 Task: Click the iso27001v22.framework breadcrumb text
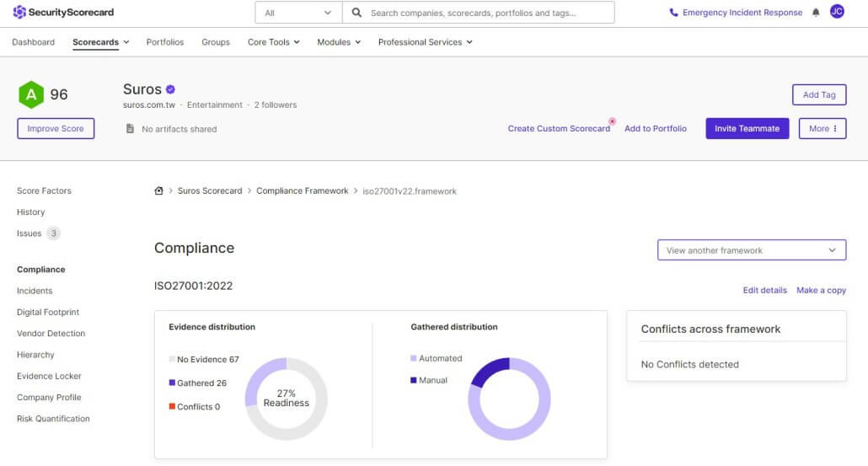[409, 191]
